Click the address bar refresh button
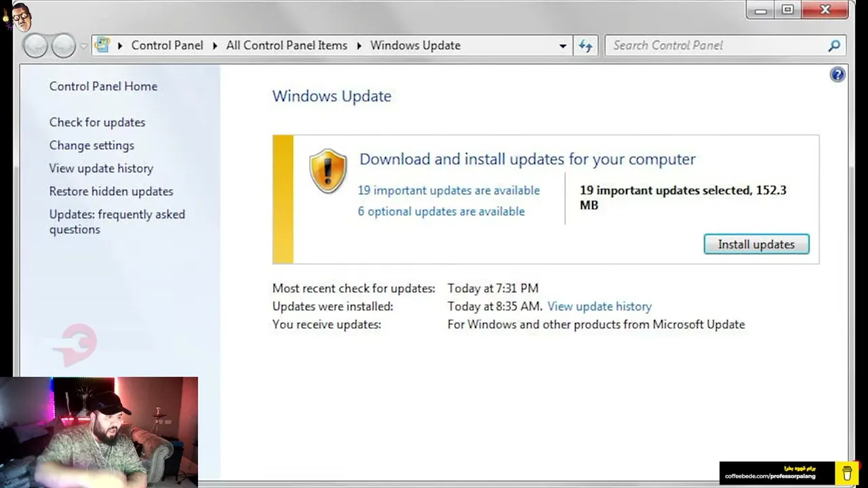Viewport: 868px width, 488px height. tap(585, 45)
